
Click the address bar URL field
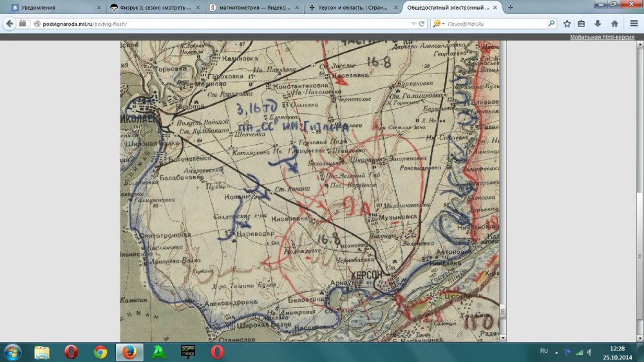click(219, 23)
